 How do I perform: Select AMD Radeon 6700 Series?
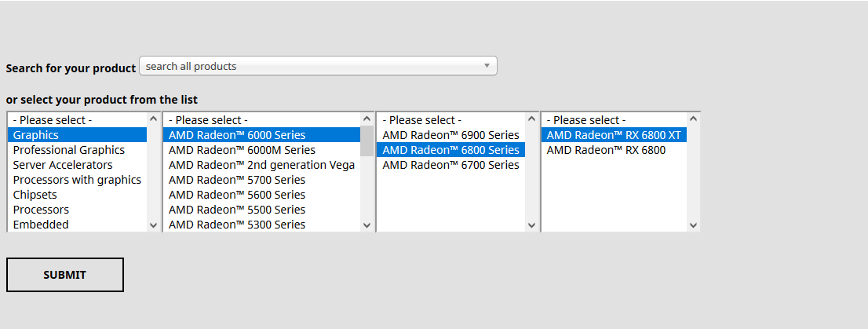450,165
